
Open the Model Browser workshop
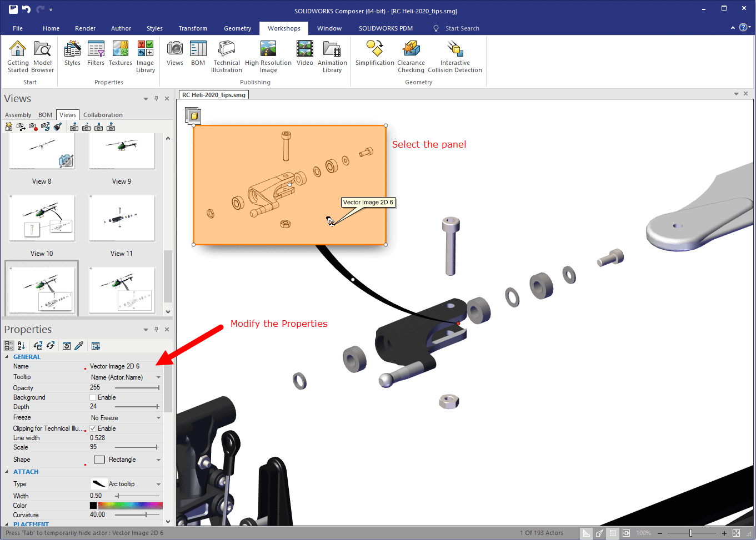(42, 56)
